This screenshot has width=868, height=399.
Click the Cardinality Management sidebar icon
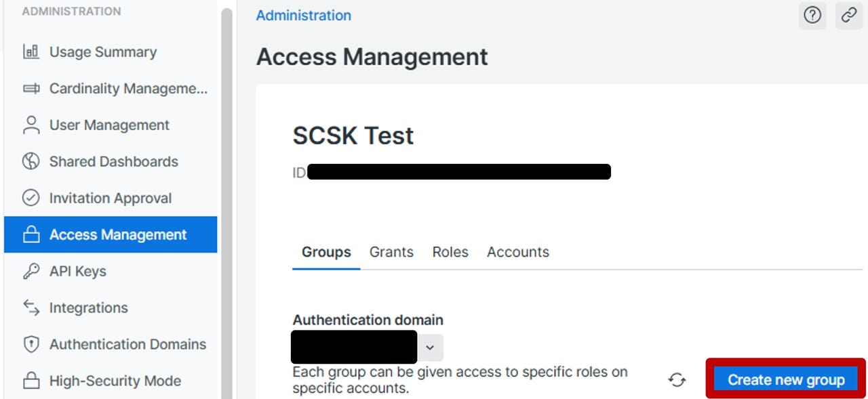(31, 89)
